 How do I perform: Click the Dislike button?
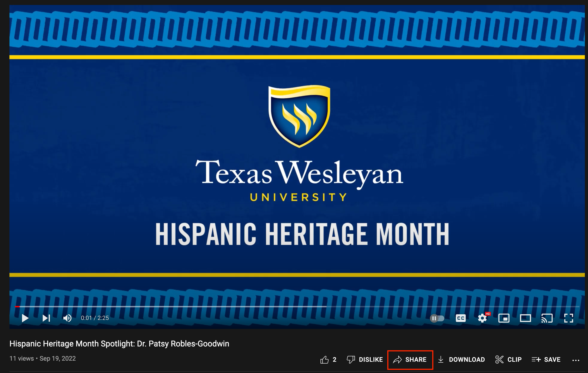point(365,360)
